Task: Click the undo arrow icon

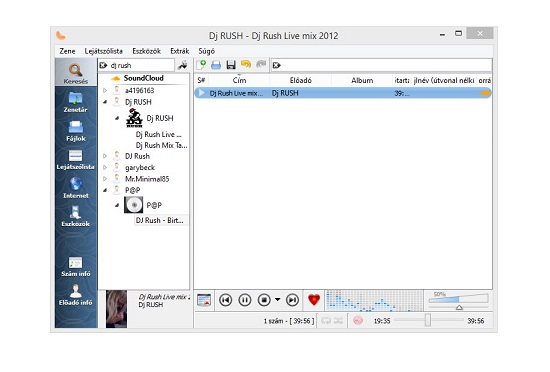Action: 246,65
